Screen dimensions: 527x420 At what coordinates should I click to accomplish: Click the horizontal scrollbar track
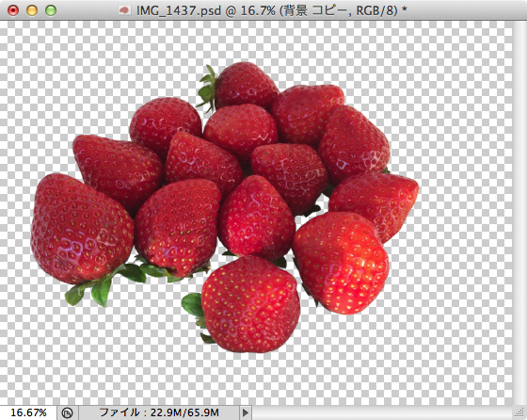382,412
